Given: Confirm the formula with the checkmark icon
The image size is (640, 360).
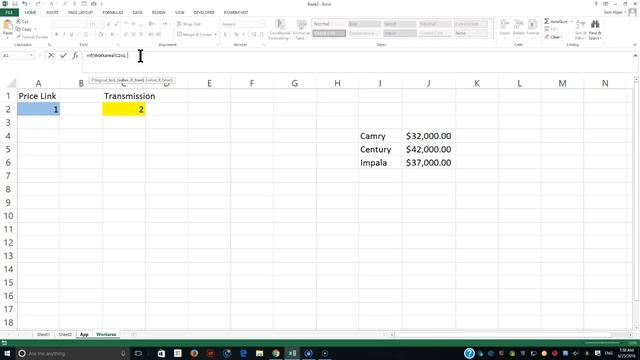Looking at the screenshot, I should click(x=63, y=55).
